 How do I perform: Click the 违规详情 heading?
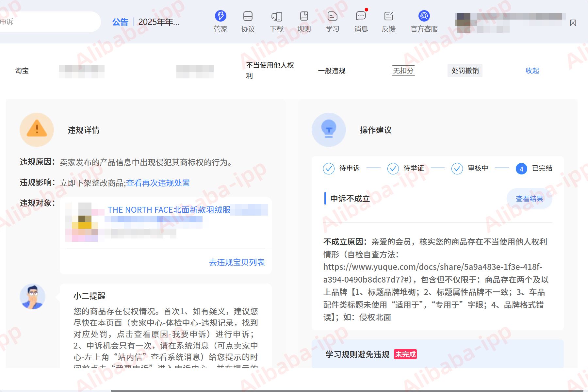(84, 130)
